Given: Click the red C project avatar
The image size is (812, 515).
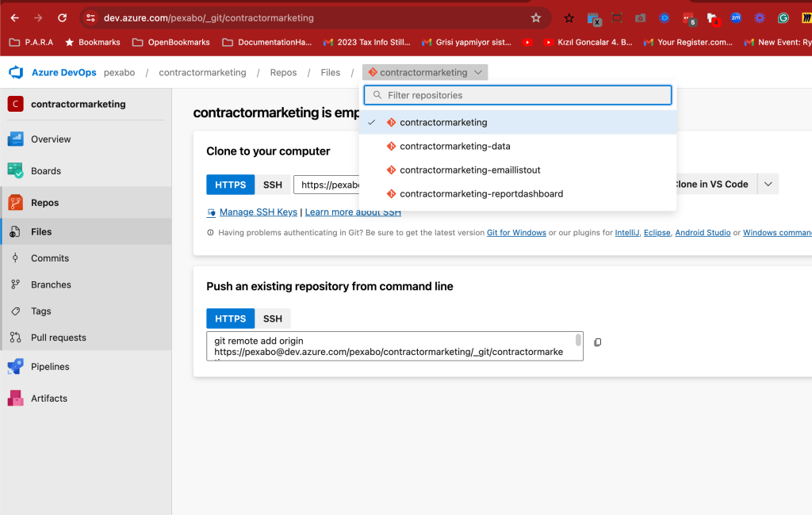Looking at the screenshot, I should tap(16, 104).
